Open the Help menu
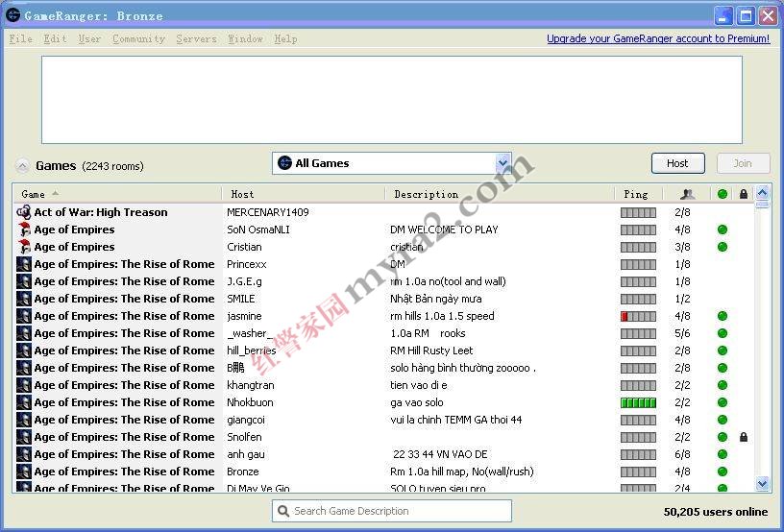Viewport: 784px width, 532px height. [285, 38]
